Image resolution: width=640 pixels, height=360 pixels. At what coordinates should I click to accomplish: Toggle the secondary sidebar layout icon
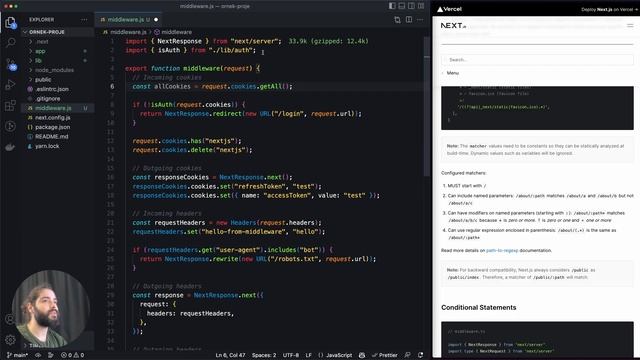click(x=411, y=6)
